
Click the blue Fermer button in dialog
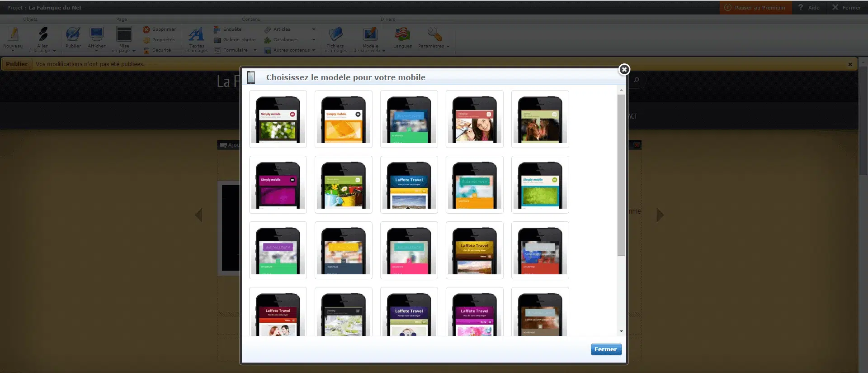(606, 349)
